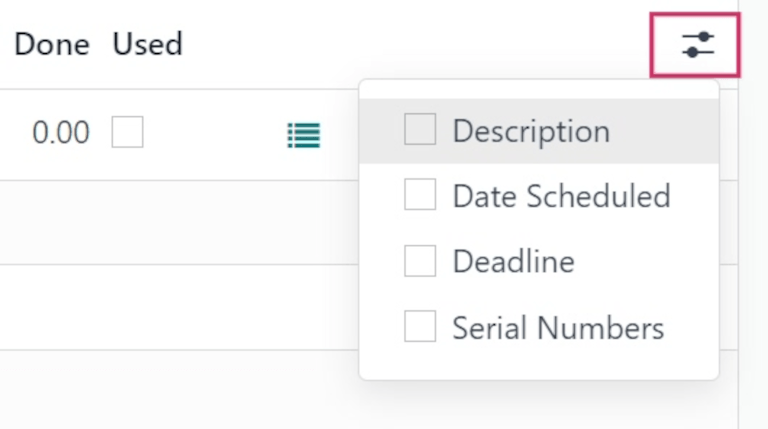This screenshot has height=429, width=768.
Task: Click the empty second table row
Action: tap(170, 222)
